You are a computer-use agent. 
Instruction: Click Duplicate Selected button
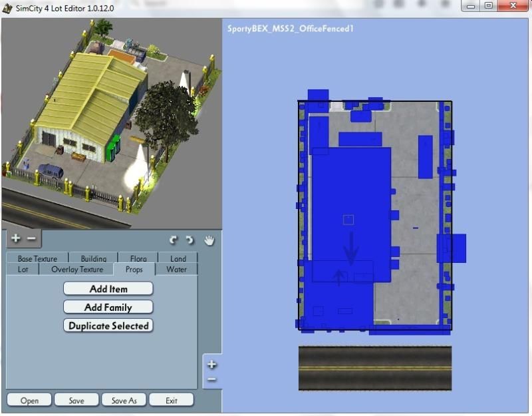coord(108,325)
